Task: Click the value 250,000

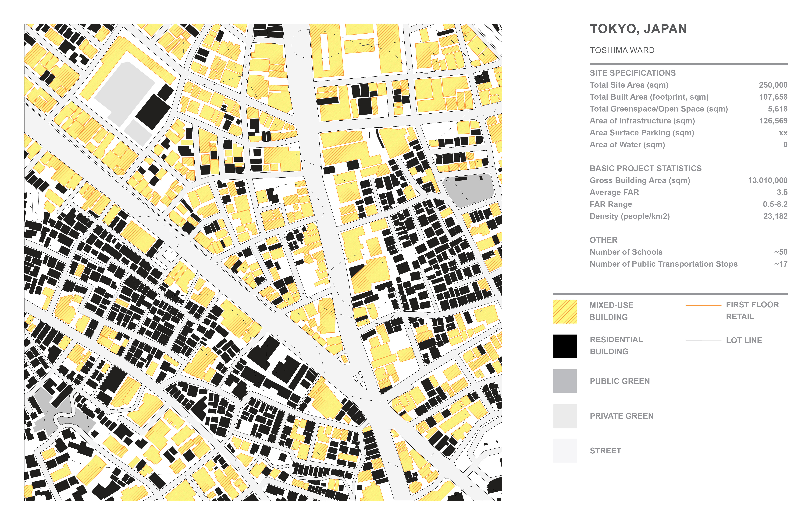Action: [773, 85]
